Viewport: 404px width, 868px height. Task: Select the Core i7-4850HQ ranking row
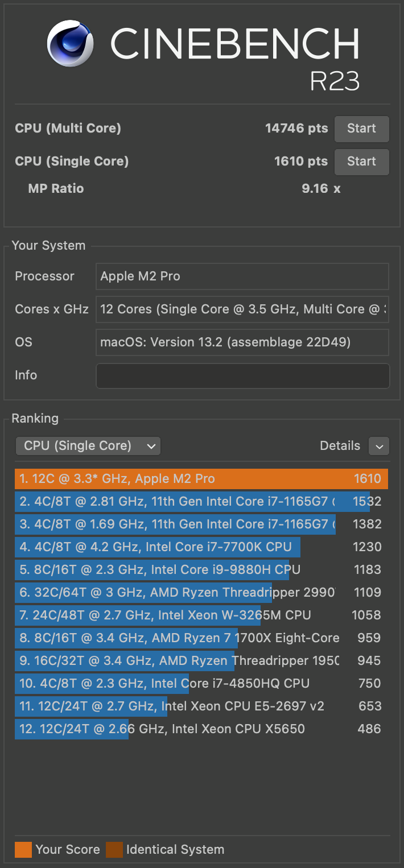tap(201, 683)
